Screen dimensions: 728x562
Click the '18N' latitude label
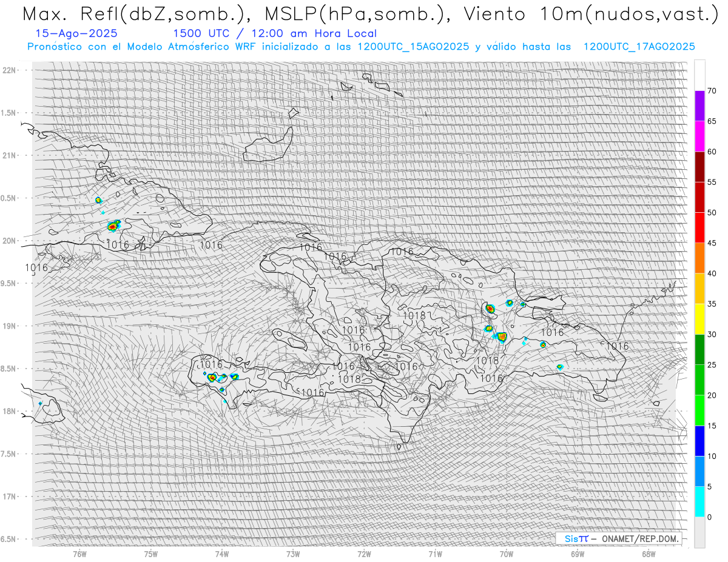(10, 411)
